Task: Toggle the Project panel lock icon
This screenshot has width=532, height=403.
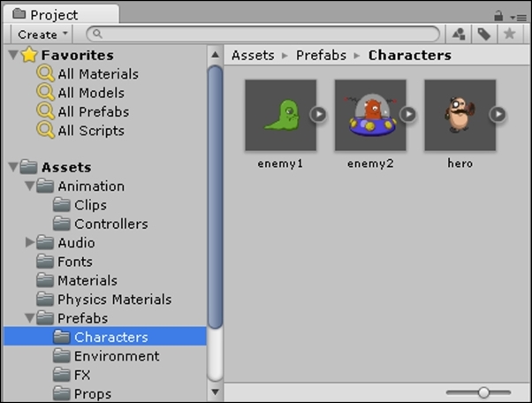Action: tap(498, 16)
